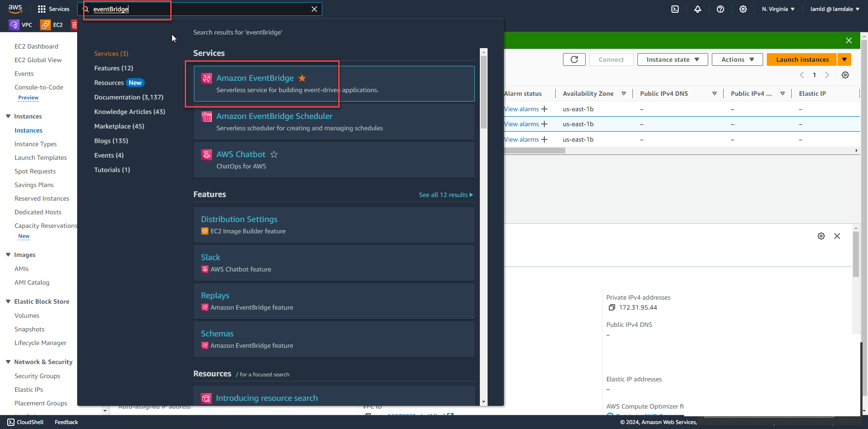This screenshot has width=868, height=429.
Task: Filter results by Resources New
Action: tap(119, 83)
